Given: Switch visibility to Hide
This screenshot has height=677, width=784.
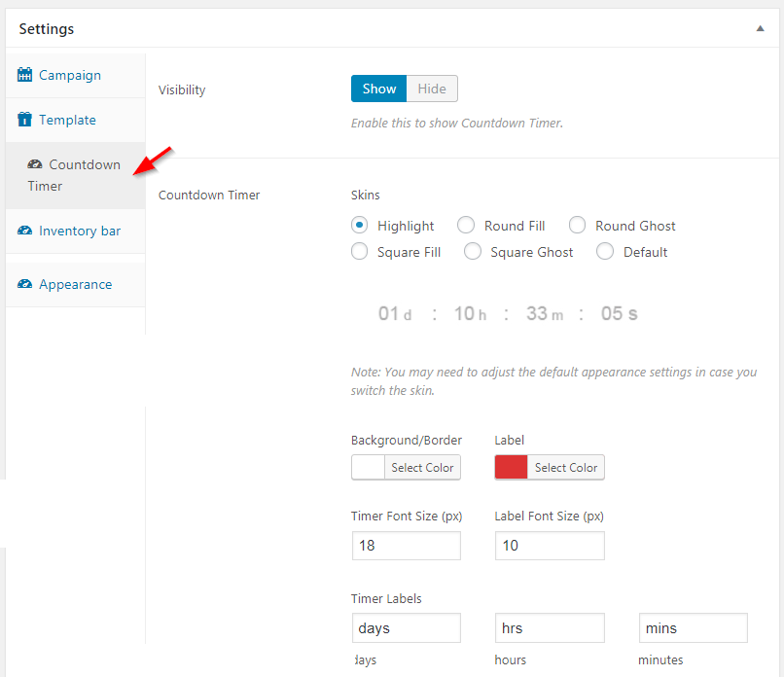Looking at the screenshot, I should (432, 89).
